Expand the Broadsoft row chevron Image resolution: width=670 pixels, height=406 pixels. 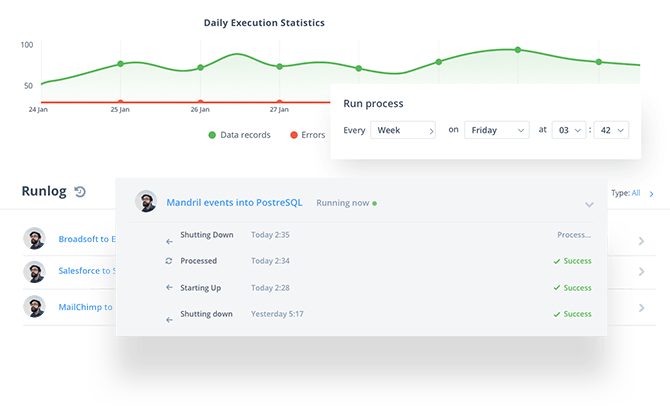coord(641,241)
